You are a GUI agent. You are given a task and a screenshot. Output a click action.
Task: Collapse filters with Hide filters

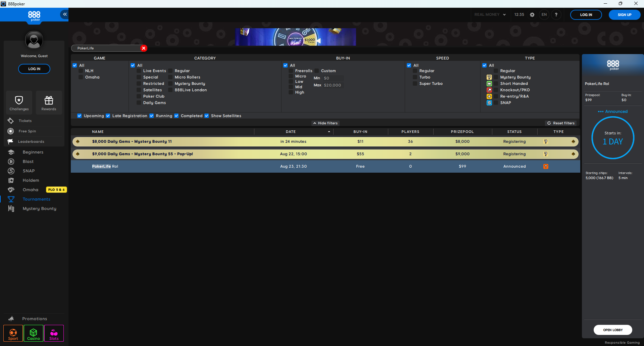pos(325,123)
